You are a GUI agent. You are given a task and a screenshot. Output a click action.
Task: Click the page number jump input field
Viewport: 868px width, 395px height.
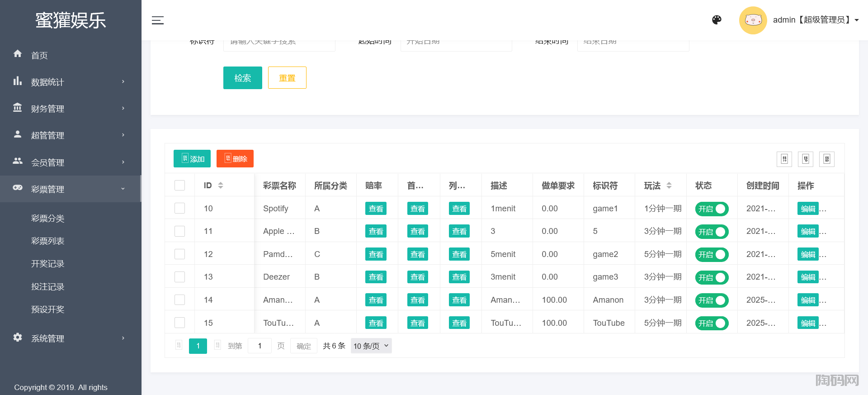[x=259, y=346]
